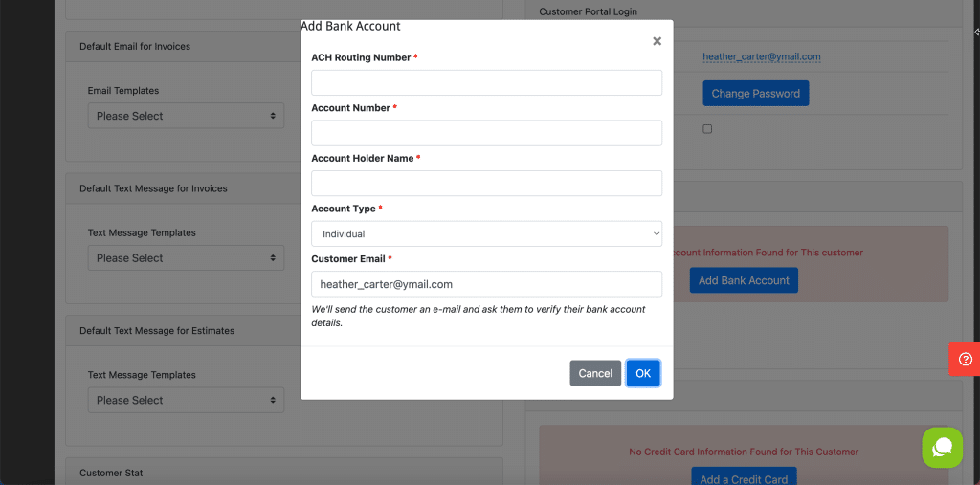
Task: Select the Account Holder Name input
Action: click(486, 183)
